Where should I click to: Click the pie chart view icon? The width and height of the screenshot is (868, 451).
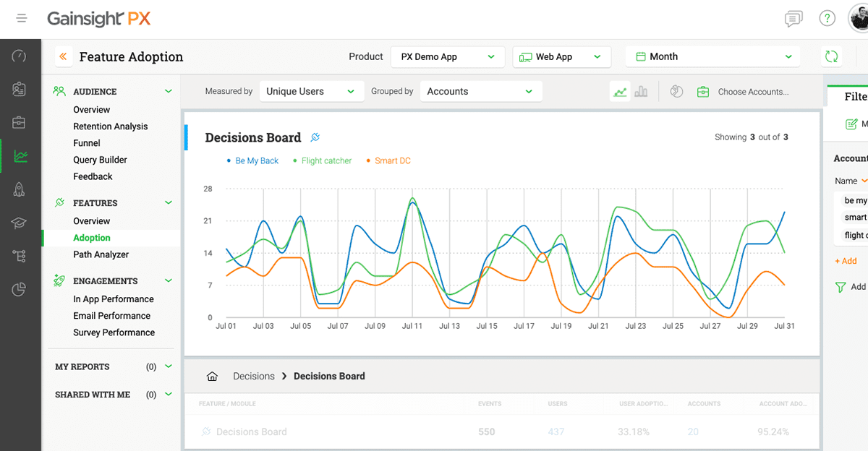(x=676, y=92)
